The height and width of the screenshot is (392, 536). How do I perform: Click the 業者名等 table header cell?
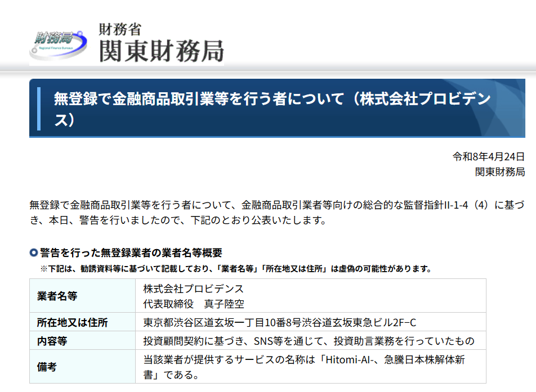82,296
